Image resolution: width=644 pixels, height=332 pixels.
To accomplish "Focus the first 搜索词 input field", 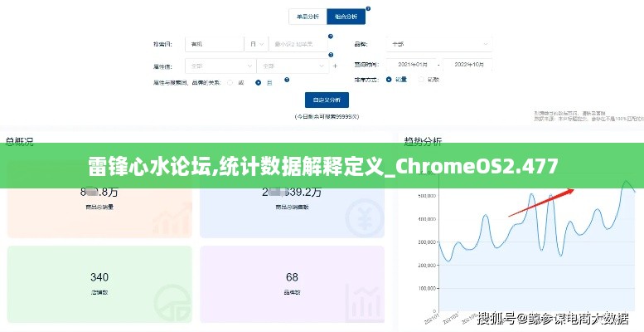I will pos(215,44).
